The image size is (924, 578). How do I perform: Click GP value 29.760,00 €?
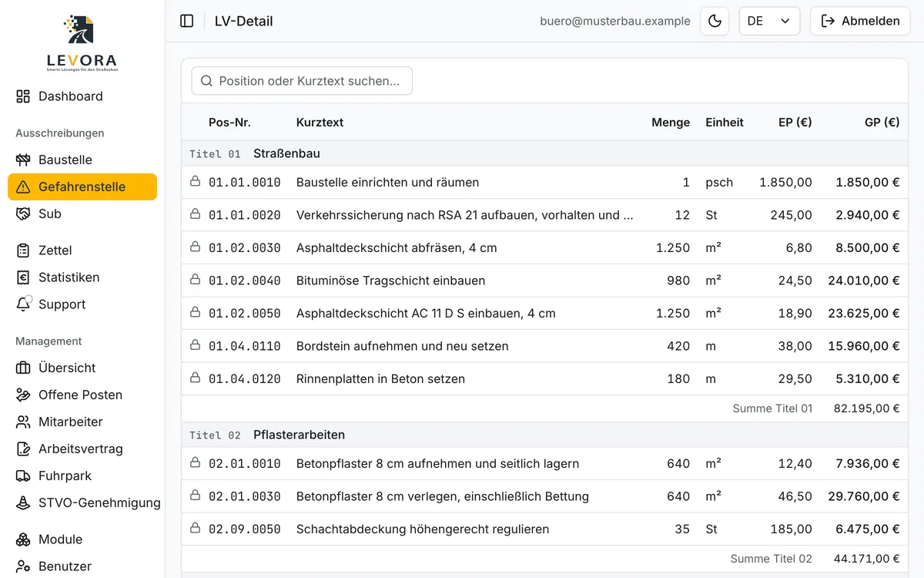[x=864, y=496]
